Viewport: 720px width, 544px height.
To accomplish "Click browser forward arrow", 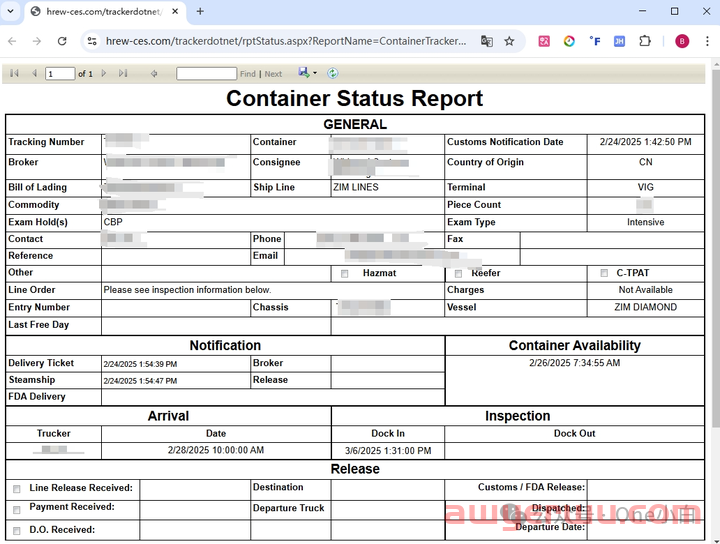I will [x=37, y=41].
